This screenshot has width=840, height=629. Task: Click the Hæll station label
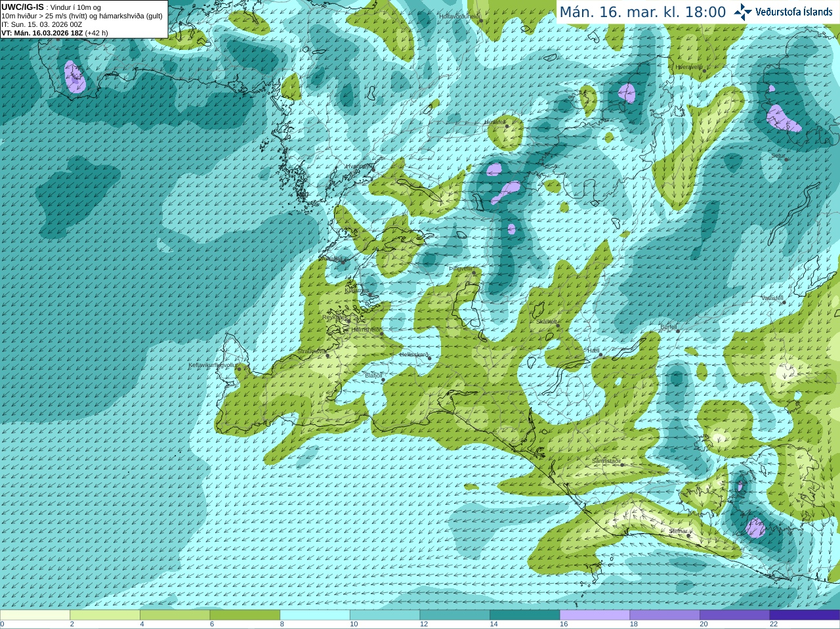point(594,351)
